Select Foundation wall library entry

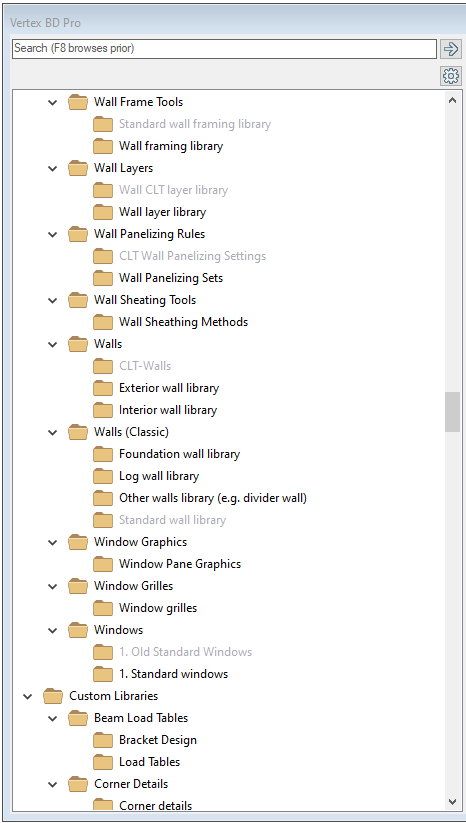(179, 454)
